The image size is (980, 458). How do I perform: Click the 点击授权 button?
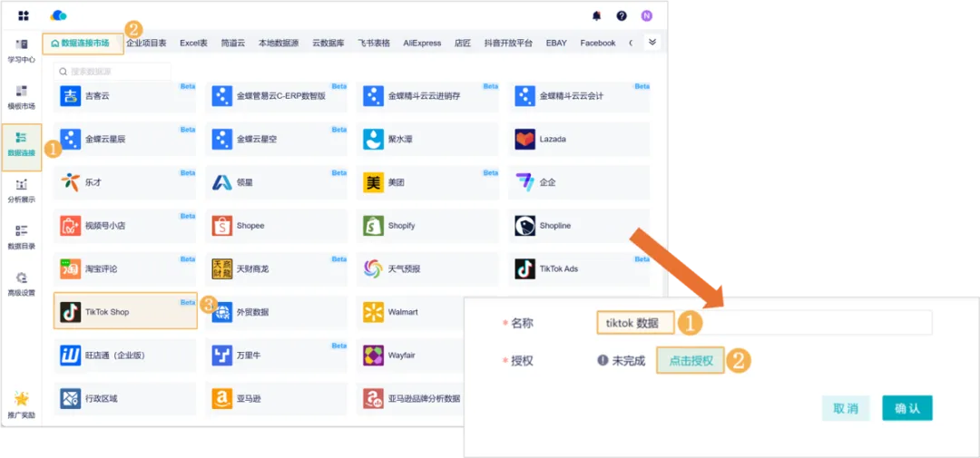691,360
